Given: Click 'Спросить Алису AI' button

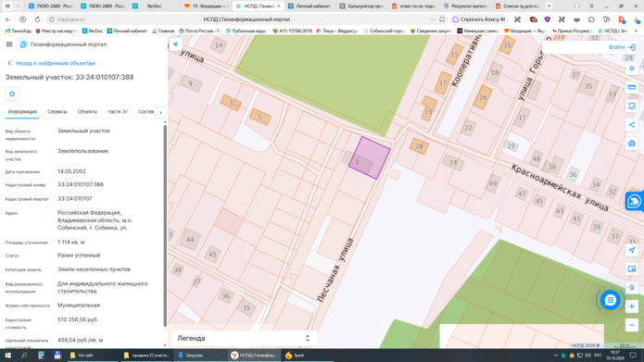Looking at the screenshot, I should 479,19.
